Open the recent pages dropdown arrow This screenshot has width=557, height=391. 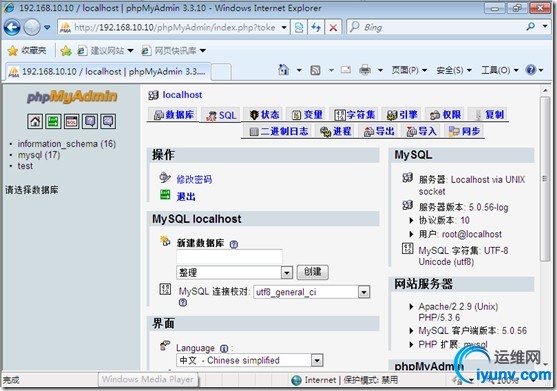[47, 27]
